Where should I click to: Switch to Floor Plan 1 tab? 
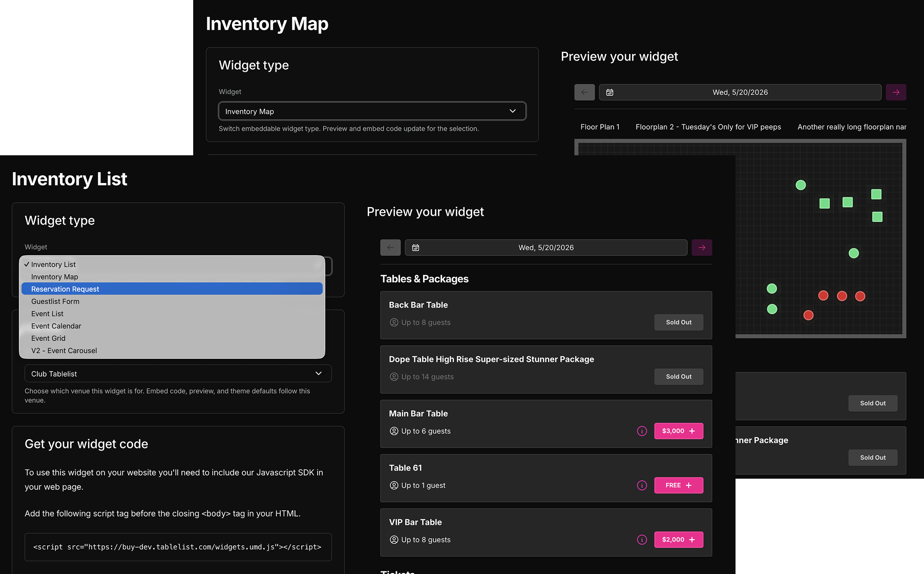coord(600,127)
